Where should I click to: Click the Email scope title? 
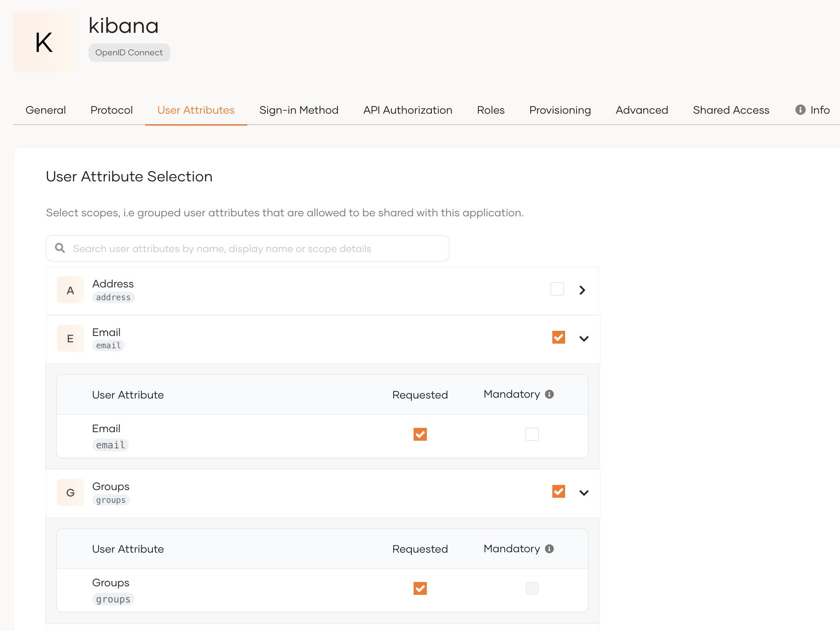pyautogui.click(x=106, y=332)
